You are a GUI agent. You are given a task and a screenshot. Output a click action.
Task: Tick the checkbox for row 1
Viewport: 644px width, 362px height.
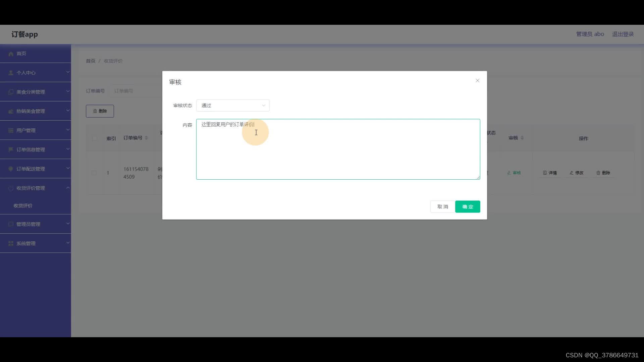click(x=94, y=173)
